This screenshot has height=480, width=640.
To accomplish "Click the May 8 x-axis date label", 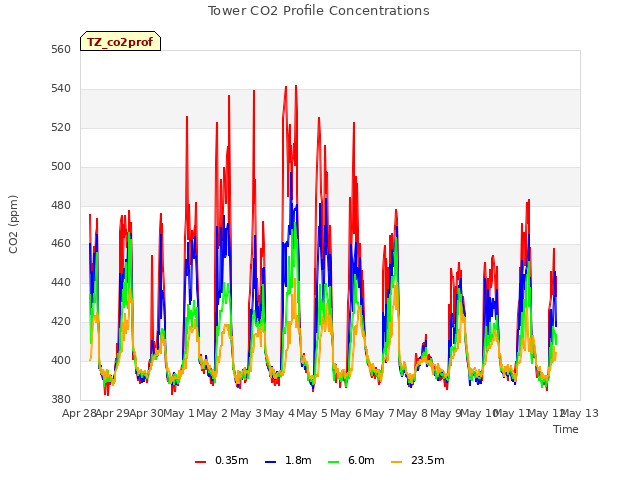I will pos(412,413).
